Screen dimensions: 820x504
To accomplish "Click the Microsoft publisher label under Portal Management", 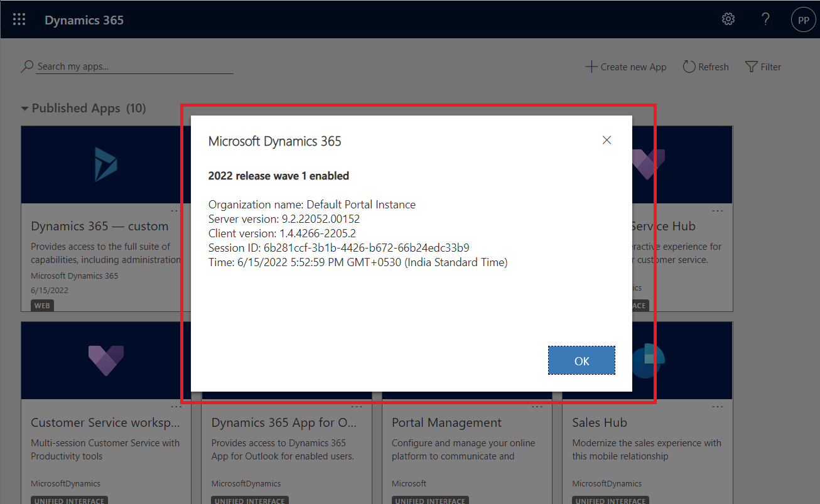I will (409, 483).
